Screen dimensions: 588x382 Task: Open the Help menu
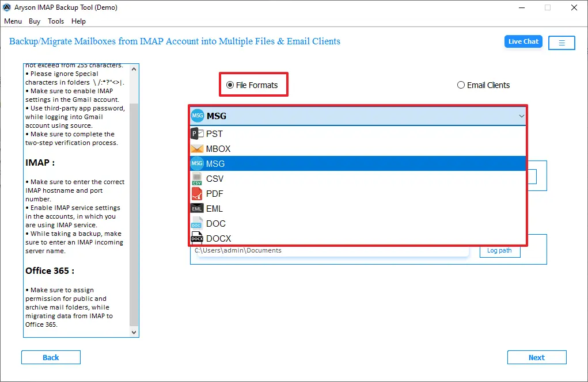coord(78,21)
